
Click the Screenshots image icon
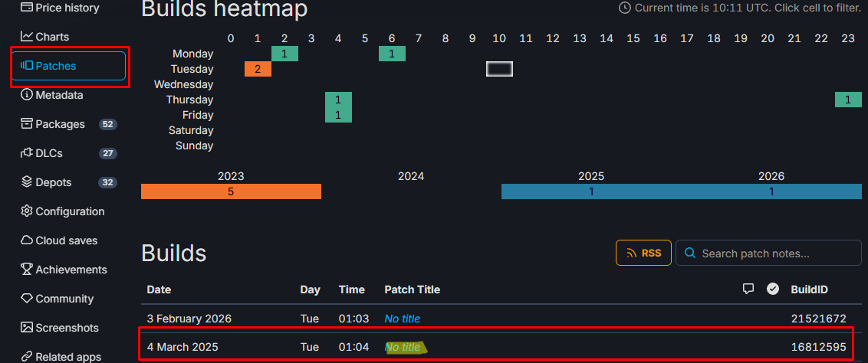[27, 328]
